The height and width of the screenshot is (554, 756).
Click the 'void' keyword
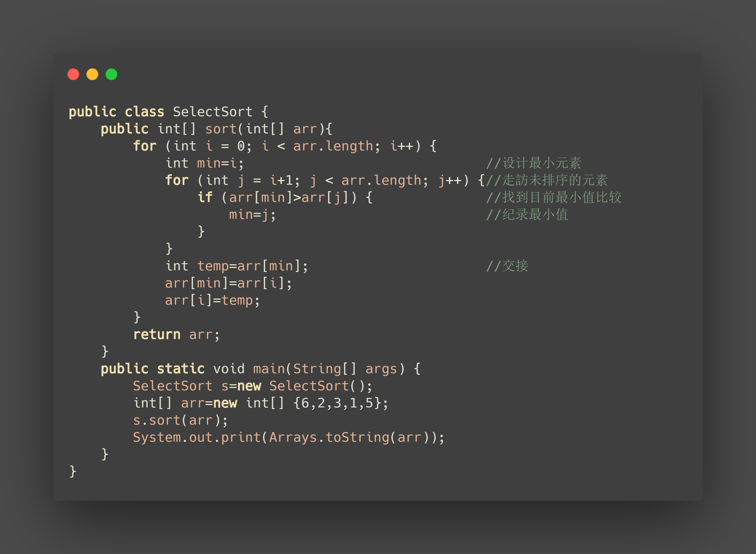pyautogui.click(x=229, y=369)
